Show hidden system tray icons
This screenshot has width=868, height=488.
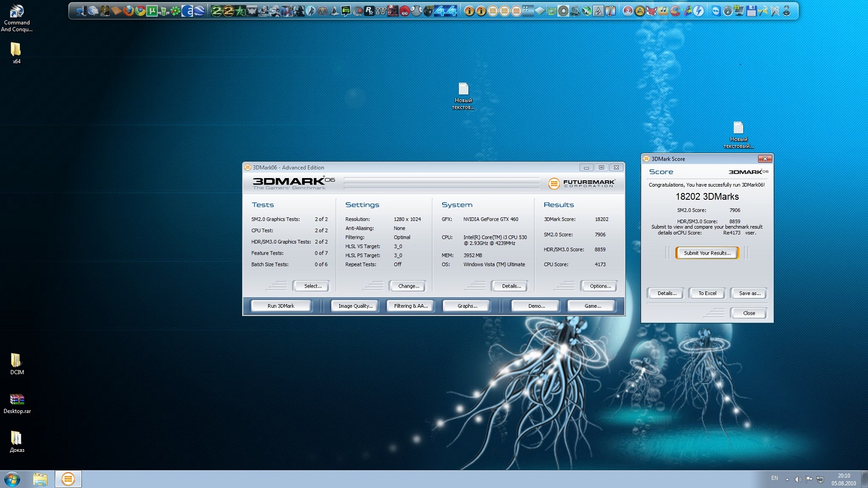coord(787,479)
